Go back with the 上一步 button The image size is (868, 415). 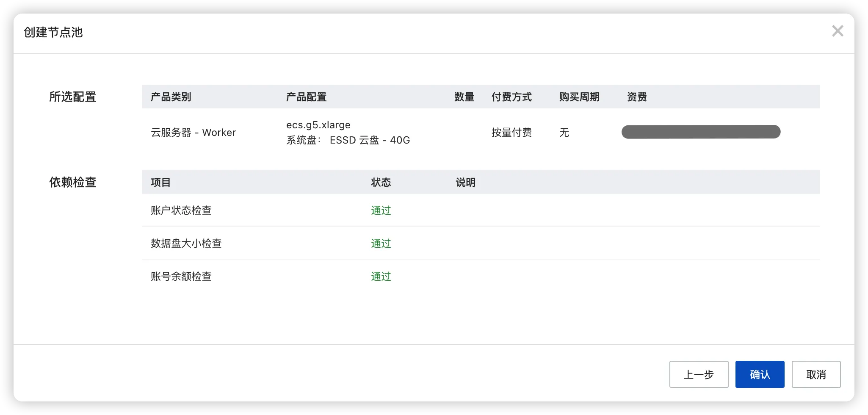(699, 374)
